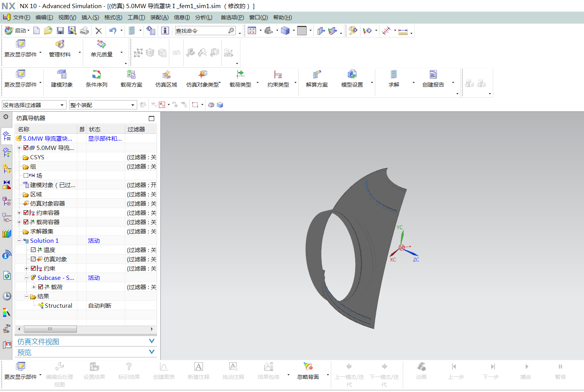The image size is (584, 392).
Task: Click the Print icon
Action: 85,31
